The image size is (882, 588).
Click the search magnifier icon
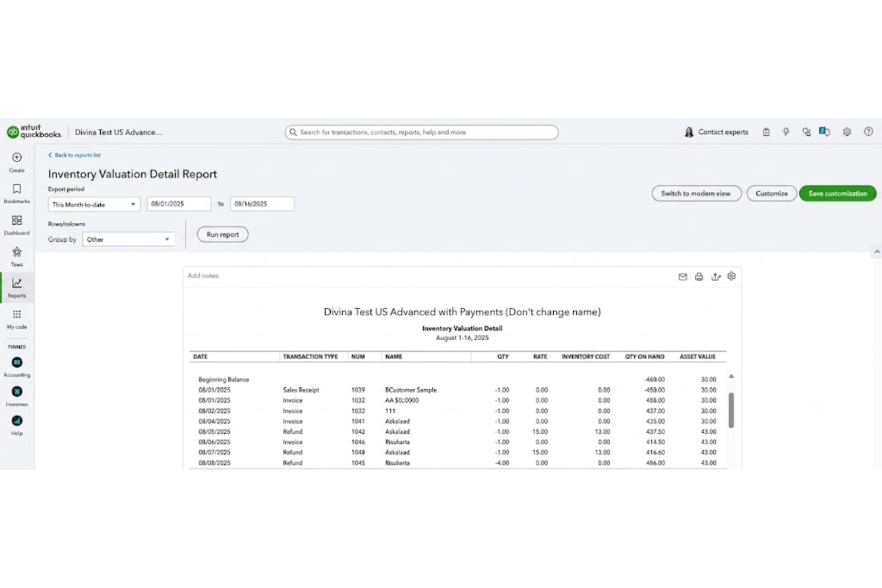[x=293, y=132]
